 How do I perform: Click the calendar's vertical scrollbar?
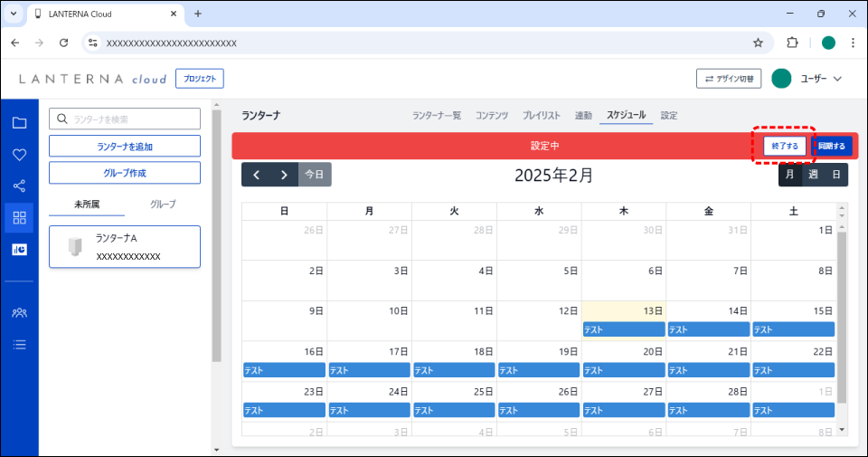[842, 317]
